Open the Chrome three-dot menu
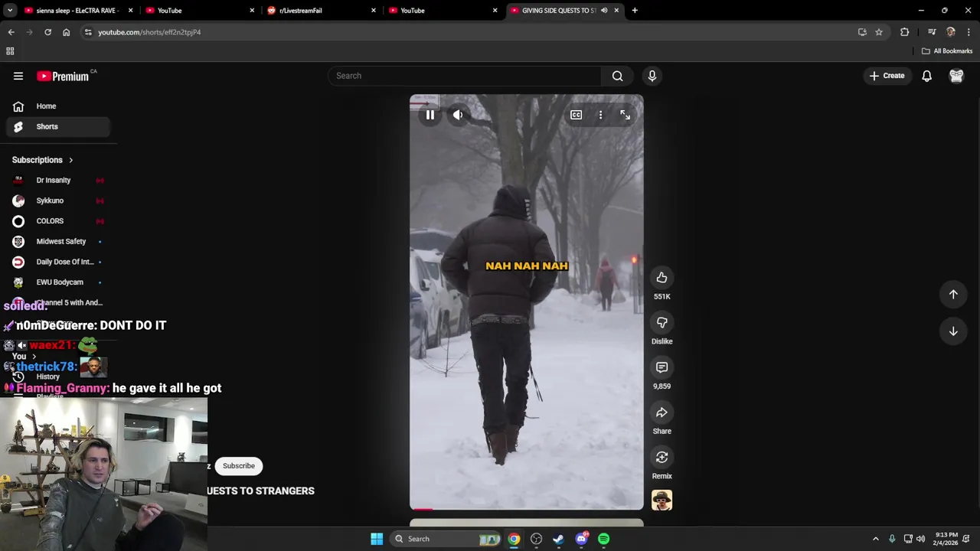This screenshot has width=980, height=551. (x=969, y=32)
